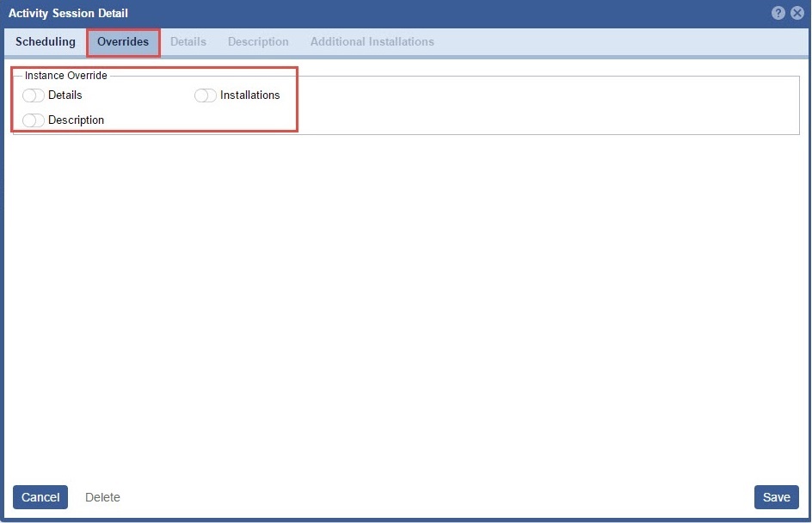Go to the Description tab
The height and width of the screenshot is (523, 812).
[x=258, y=41]
